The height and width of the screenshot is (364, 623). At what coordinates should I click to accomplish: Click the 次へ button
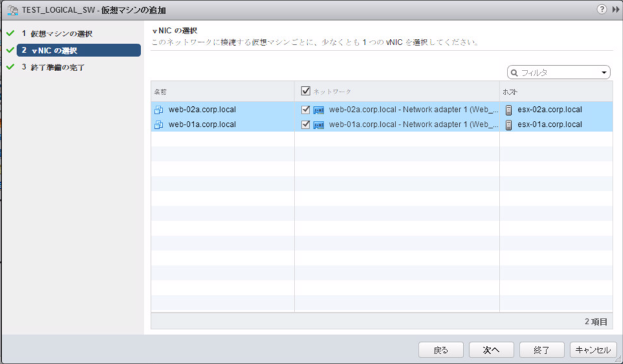(x=491, y=349)
